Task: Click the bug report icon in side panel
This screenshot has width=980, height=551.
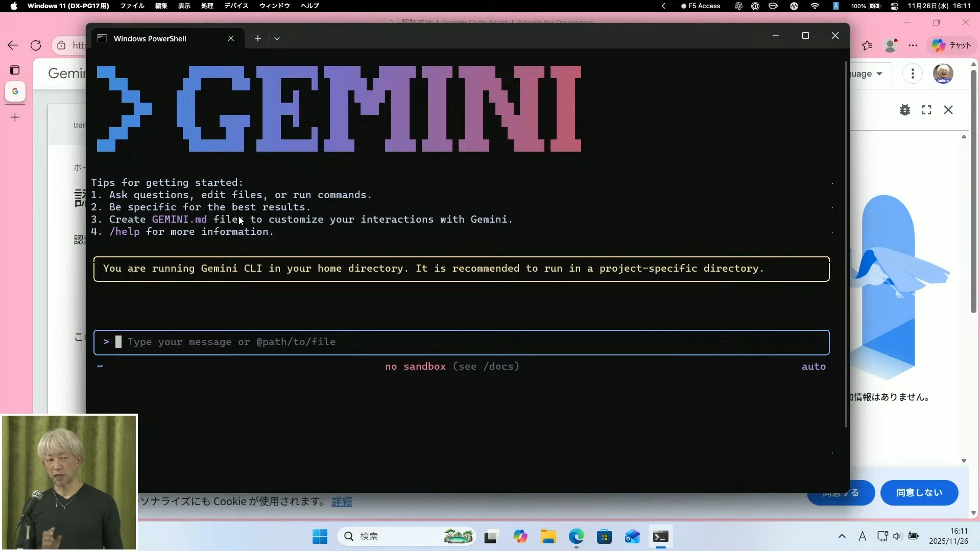Action: (x=905, y=110)
